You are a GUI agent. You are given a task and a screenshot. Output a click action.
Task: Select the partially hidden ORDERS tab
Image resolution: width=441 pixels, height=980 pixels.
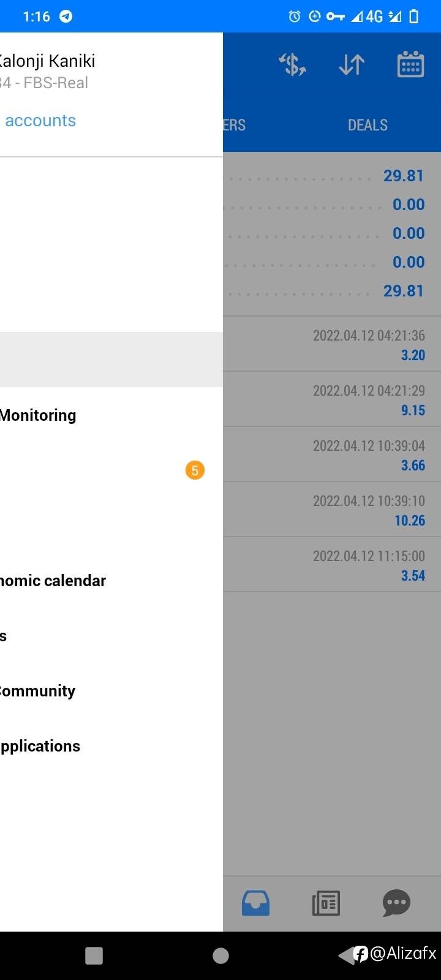click(235, 125)
